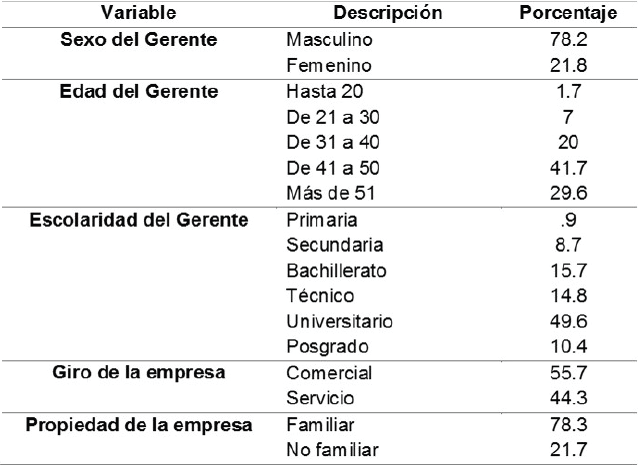Click the Bachillerato education level

[x=335, y=270]
